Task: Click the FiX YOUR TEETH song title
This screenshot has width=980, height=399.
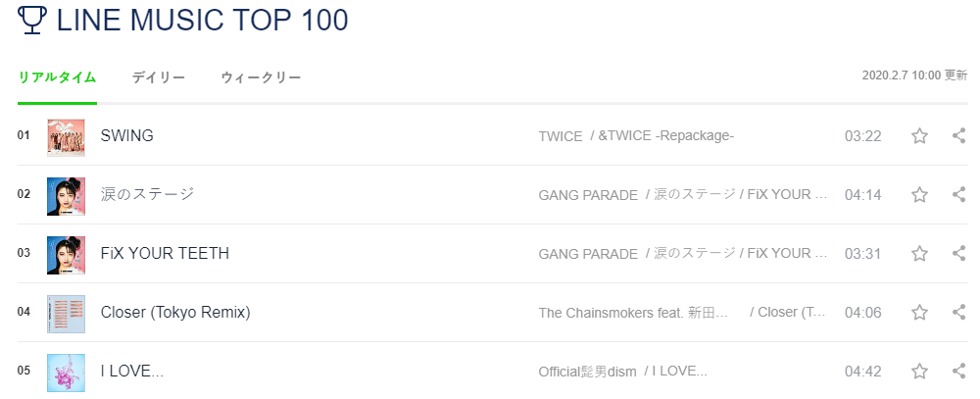Action: click(165, 253)
